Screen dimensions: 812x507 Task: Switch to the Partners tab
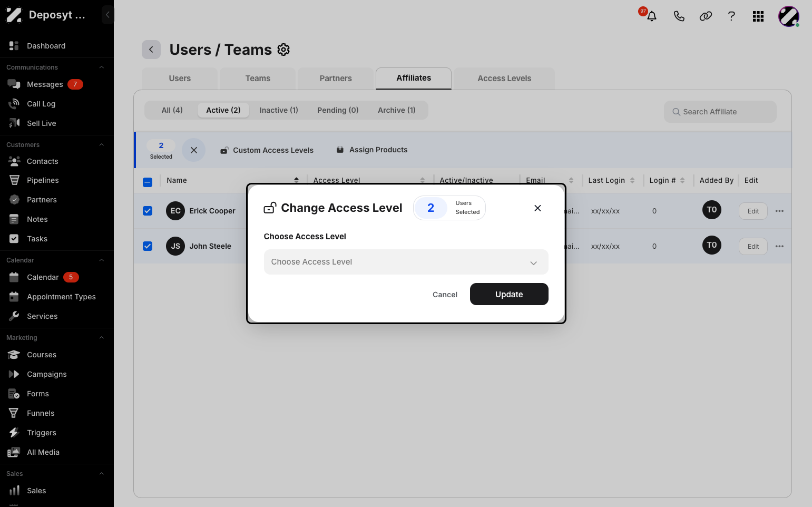pyautogui.click(x=336, y=79)
